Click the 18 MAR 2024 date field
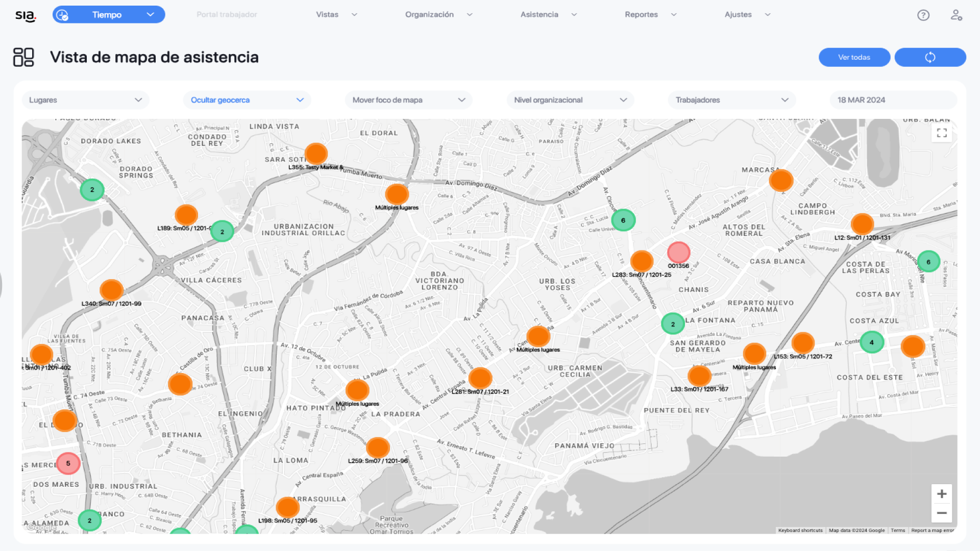The width and height of the screenshot is (980, 551). [x=893, y=100]
